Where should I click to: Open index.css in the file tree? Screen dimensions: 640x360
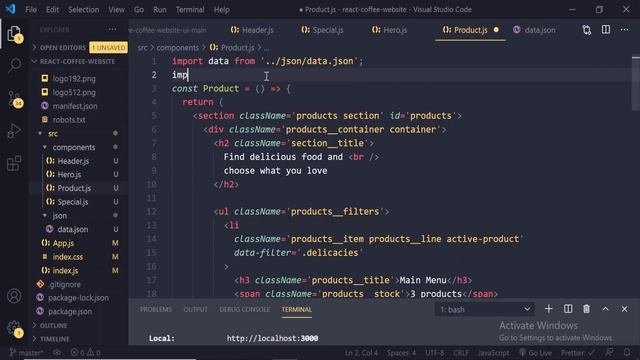click(67, 257)
